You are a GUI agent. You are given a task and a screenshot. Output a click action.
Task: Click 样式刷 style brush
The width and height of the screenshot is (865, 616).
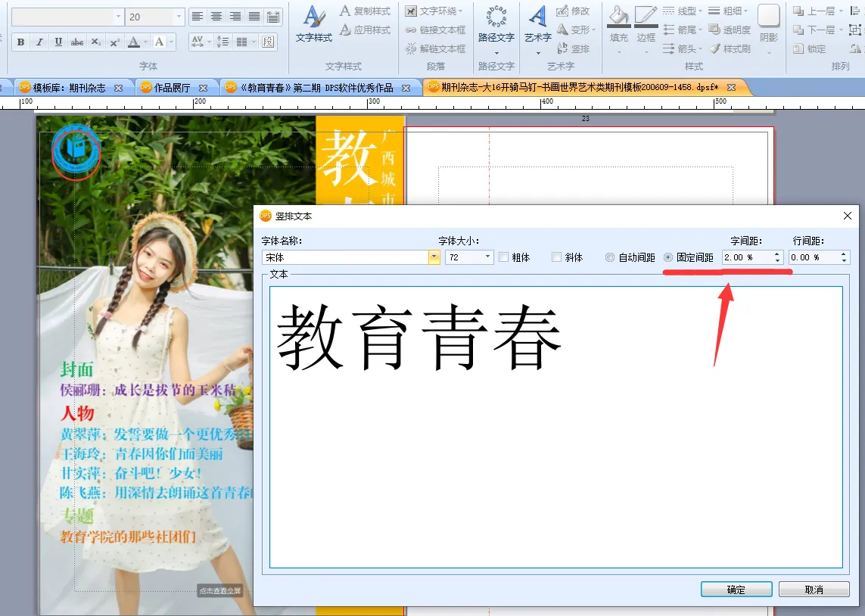pyautogui.click(x=730, y=48)
